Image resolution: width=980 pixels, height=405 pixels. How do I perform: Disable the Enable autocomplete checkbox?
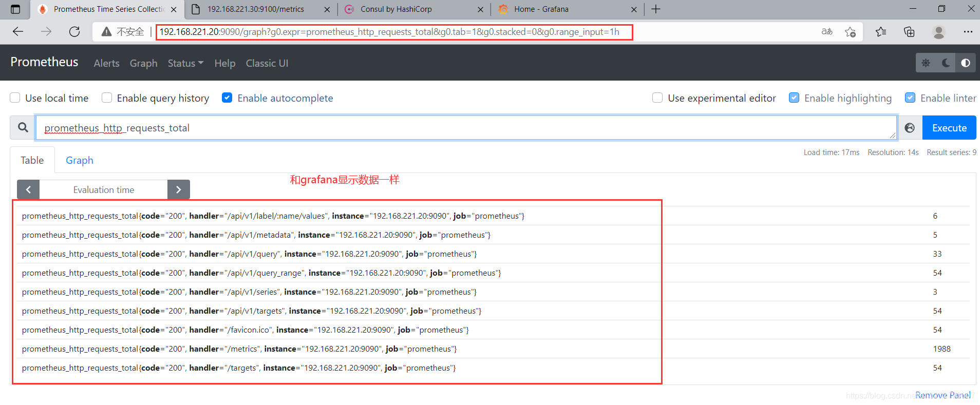[227, 98]
